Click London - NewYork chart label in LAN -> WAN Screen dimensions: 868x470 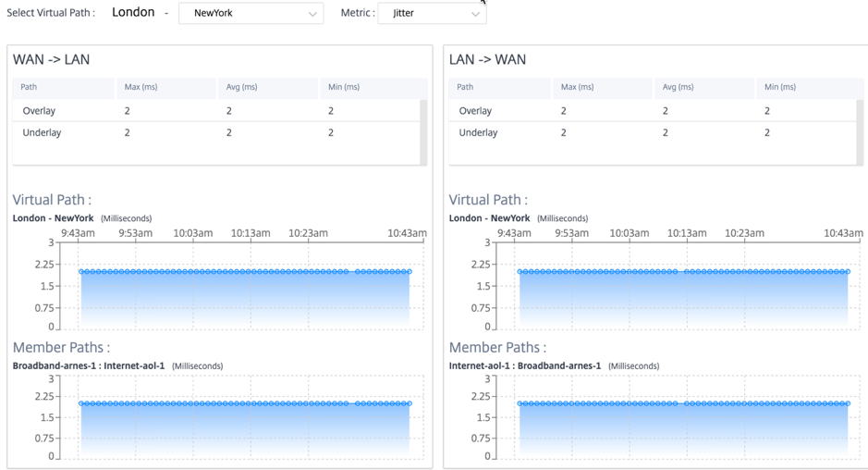(x=489, y=218)
